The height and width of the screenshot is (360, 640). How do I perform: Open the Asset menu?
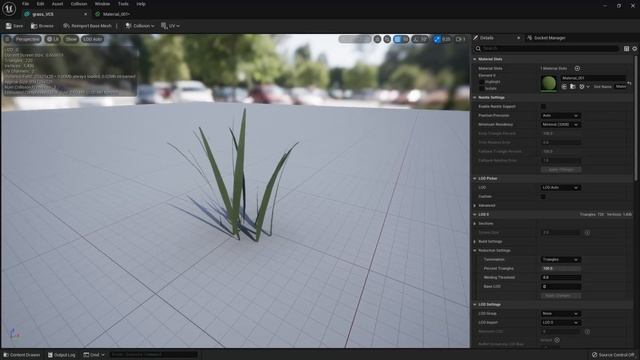[x=57, y=4]
